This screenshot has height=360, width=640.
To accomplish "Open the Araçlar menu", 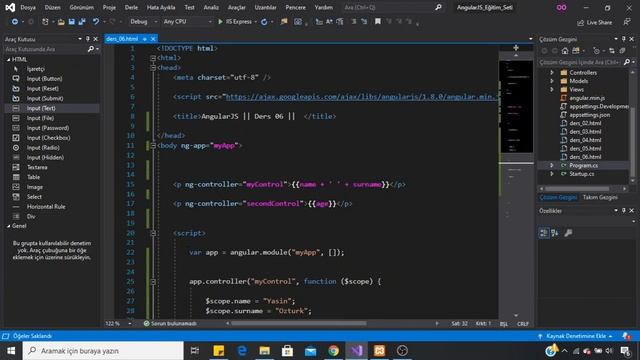I will (x=237, y=7).
